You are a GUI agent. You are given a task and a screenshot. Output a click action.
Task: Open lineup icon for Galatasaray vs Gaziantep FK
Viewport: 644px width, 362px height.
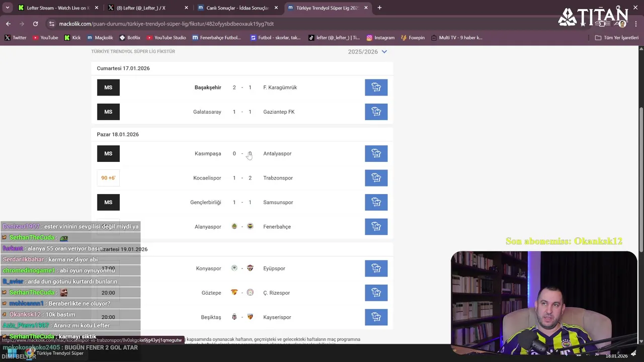click(376, 112)
